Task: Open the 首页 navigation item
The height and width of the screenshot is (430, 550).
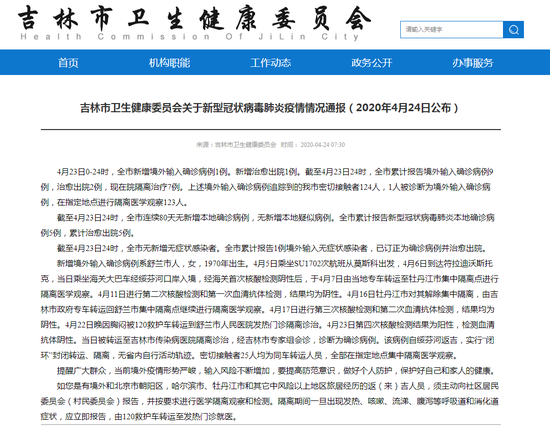Action: point(68,62)
